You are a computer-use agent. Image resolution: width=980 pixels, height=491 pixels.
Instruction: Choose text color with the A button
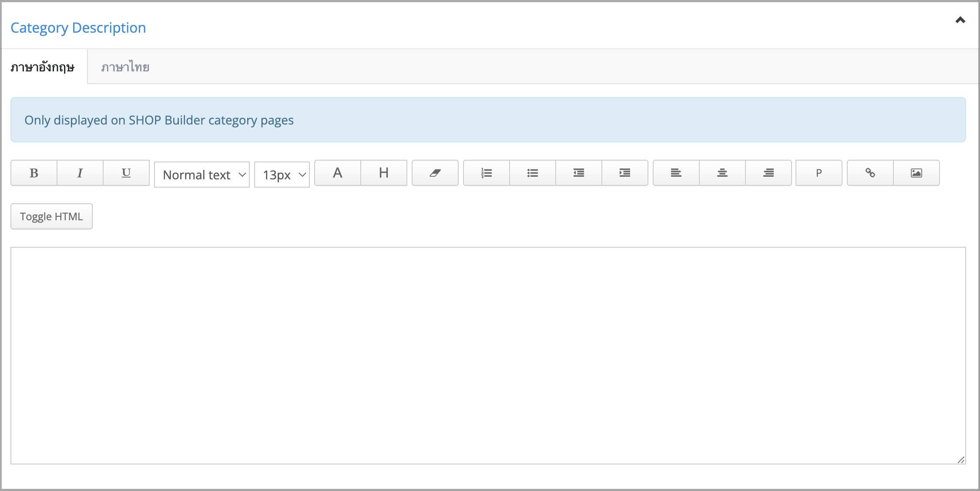[338, 173]
